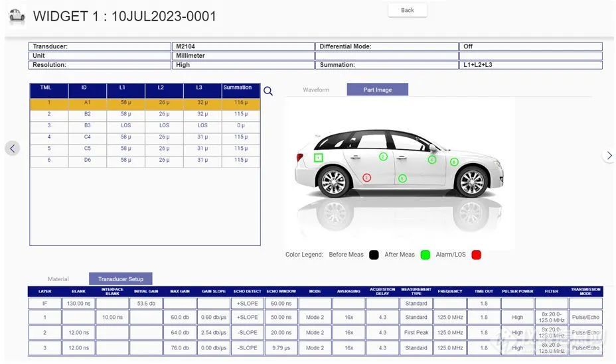This screenshot has height=364, width=616.
Task: Click green marker 5 on lower front door
Action: click(x=402, y=178)
